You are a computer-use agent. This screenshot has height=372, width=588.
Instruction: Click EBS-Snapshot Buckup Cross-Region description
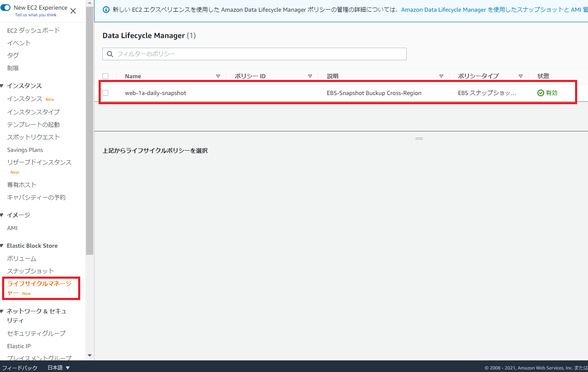pos(374,93)
